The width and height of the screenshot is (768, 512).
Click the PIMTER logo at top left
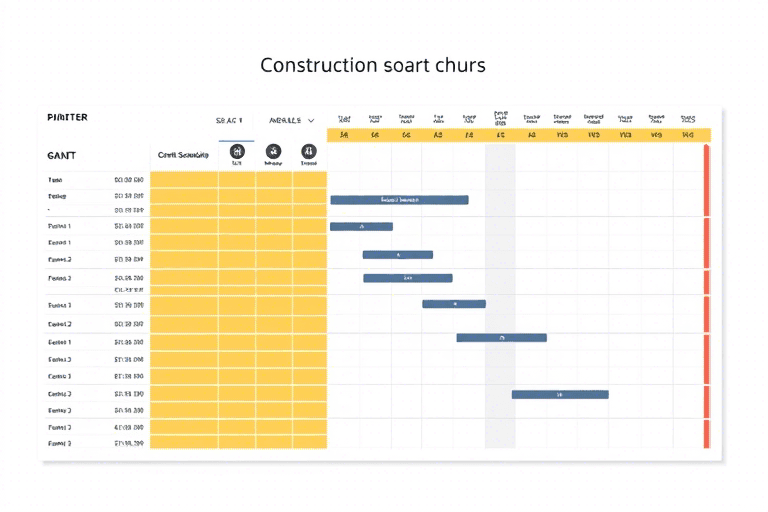coord(68,118)
